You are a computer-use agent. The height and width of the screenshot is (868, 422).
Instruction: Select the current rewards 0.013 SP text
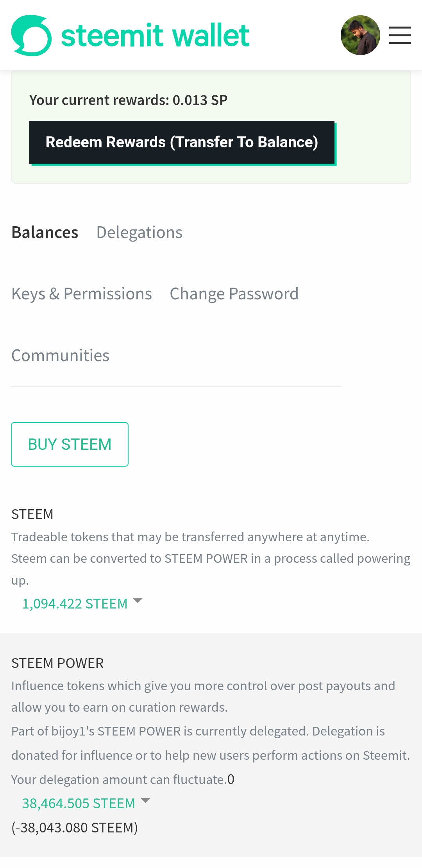click(129, 100)
